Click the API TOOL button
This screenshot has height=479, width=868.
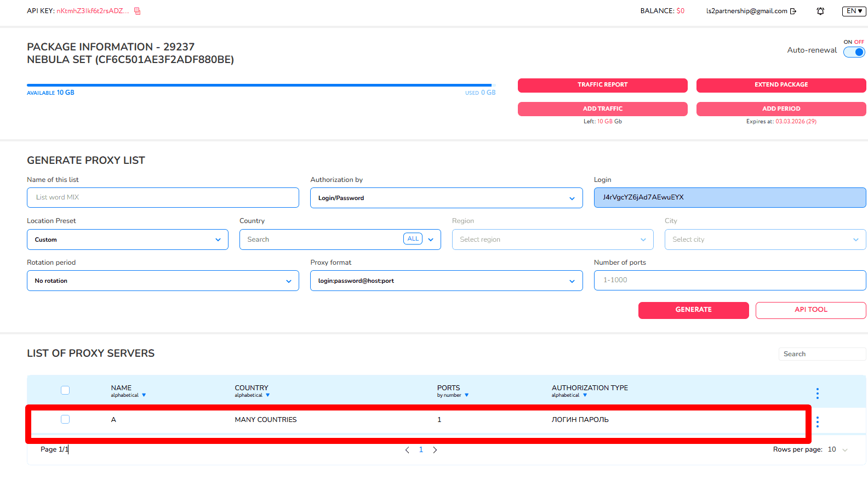coord(811,310)
